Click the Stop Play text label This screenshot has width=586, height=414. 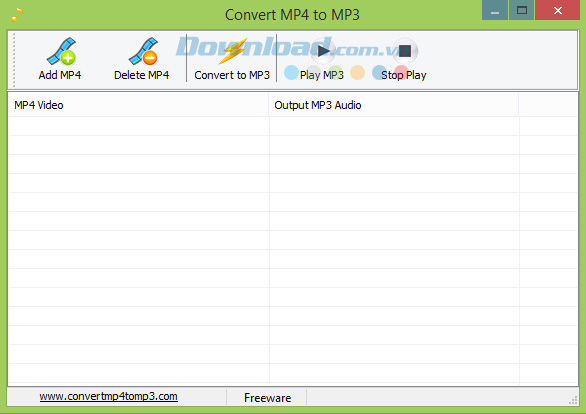(x=404, y=75)
